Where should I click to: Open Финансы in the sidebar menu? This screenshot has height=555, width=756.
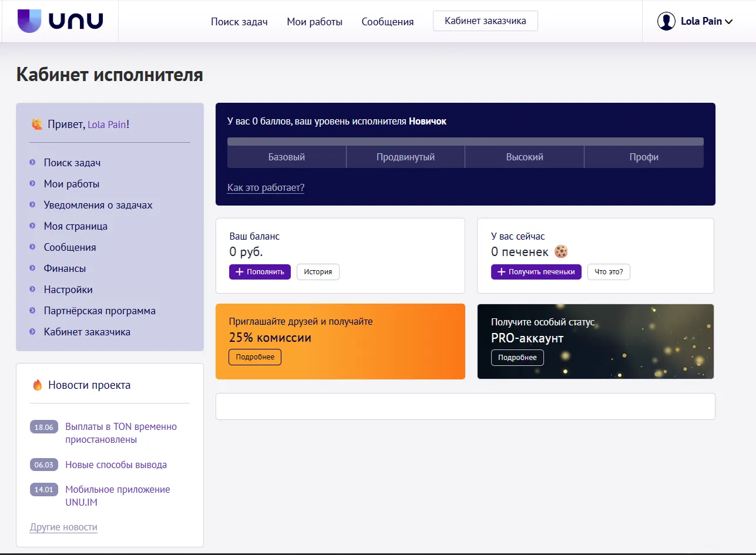click(x=65, y=268)
